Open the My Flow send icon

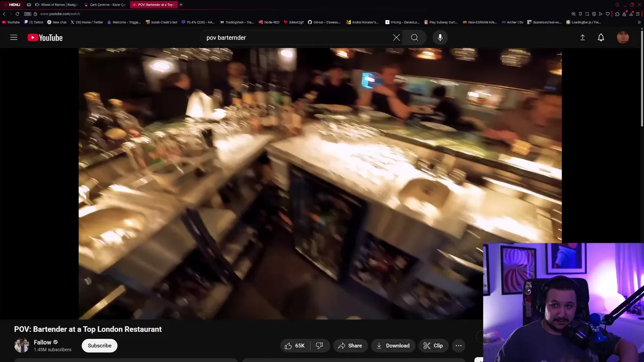[601, 14]
